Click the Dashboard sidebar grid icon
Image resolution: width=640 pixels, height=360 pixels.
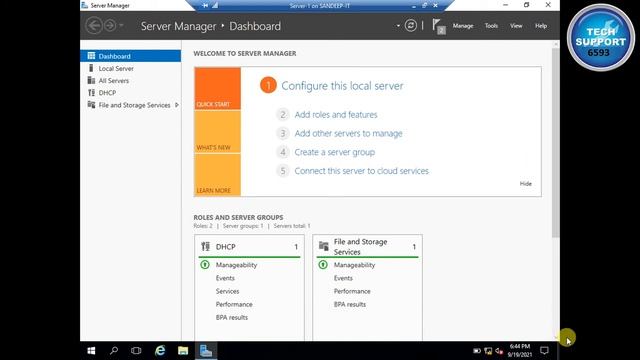coord(91,56)
